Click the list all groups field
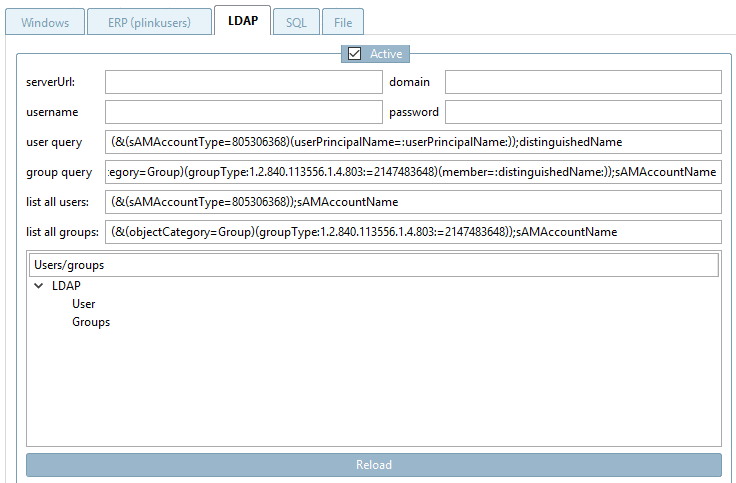736x483 pixels. click(x=413, y=232)
